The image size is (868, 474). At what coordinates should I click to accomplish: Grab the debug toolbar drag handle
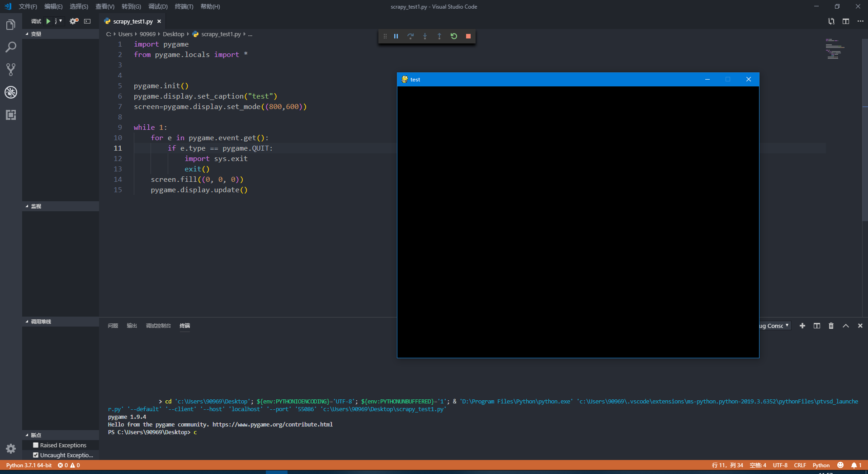[x=385, y=36]
